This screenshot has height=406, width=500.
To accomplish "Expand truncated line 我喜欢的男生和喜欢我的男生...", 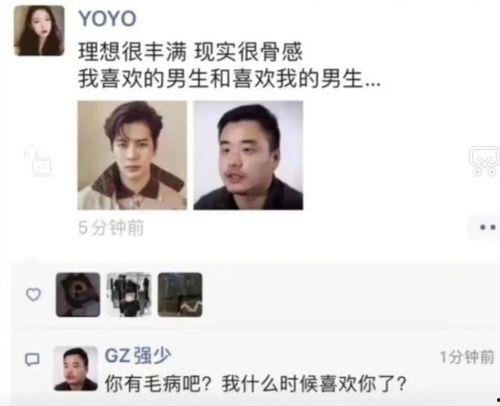I will 229,79.
